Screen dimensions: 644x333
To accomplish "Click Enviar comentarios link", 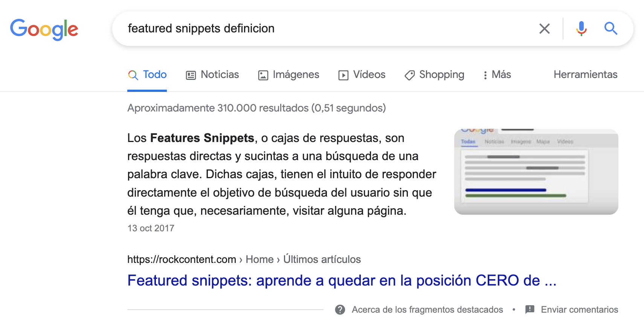I will coord(580,310).
